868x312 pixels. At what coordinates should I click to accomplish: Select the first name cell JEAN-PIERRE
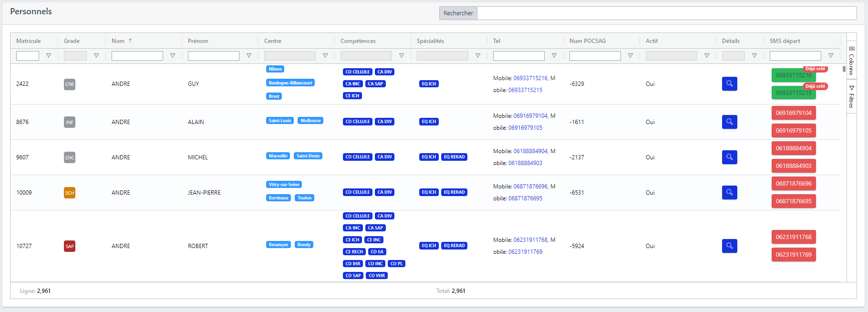coord(204,193)
